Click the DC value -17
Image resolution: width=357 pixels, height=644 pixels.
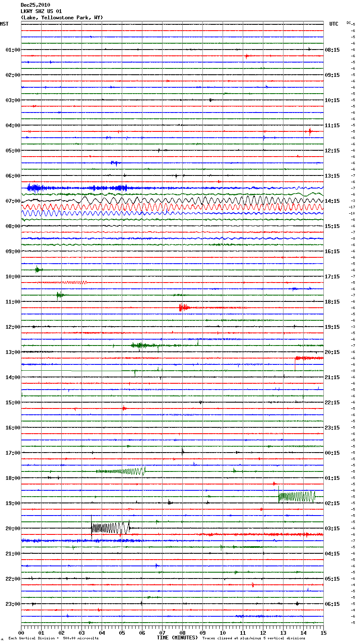pos(352,207)
